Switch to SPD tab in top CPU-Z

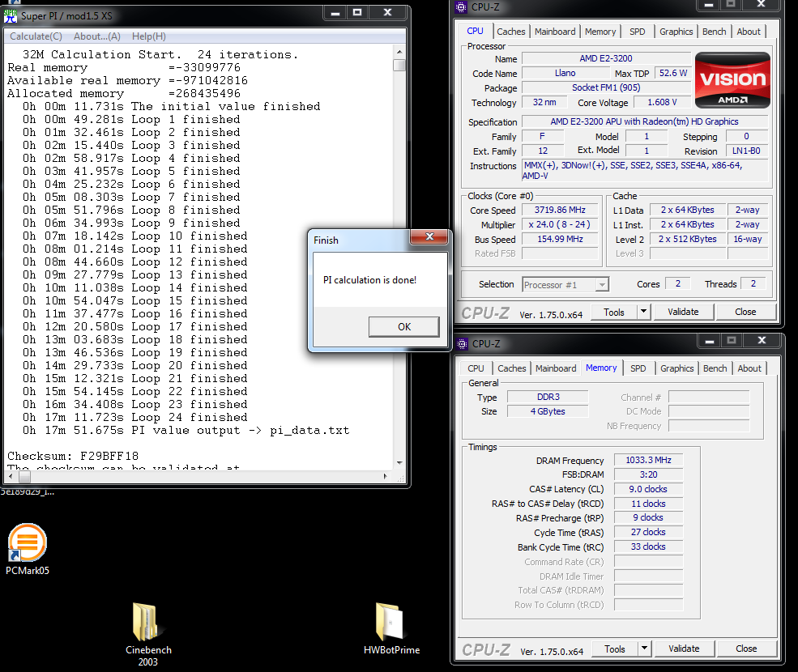pos(637,32)
